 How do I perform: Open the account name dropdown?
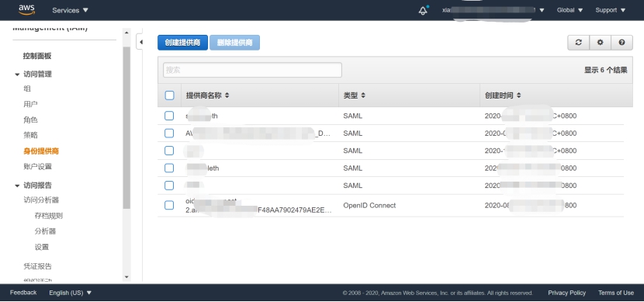(493, 10)
